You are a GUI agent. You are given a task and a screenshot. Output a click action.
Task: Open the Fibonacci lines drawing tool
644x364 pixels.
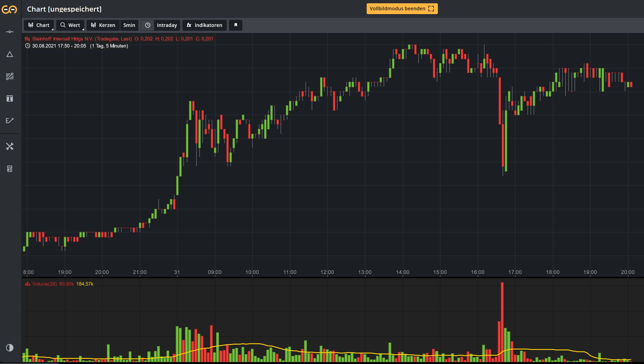click(10, 76)
